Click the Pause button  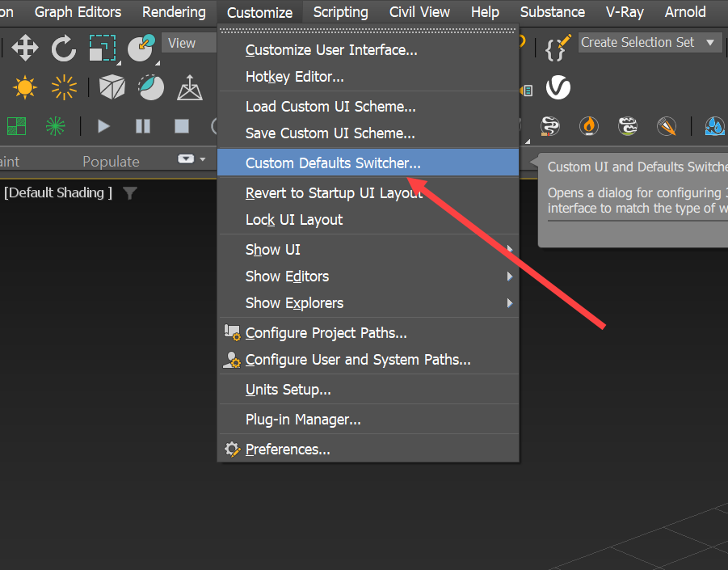tap(142, 126)
